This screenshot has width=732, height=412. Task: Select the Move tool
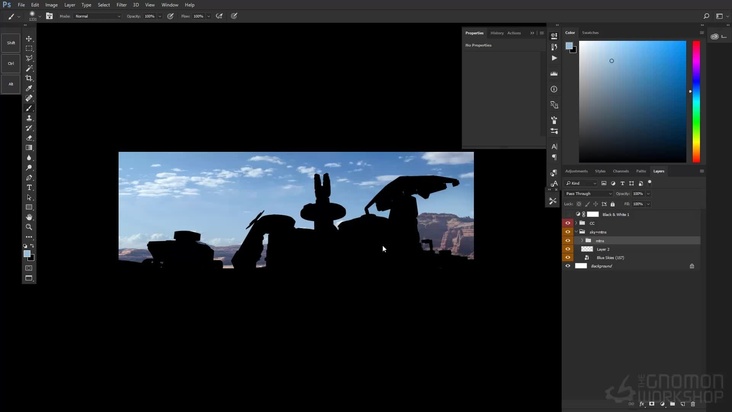pos(29,38)
